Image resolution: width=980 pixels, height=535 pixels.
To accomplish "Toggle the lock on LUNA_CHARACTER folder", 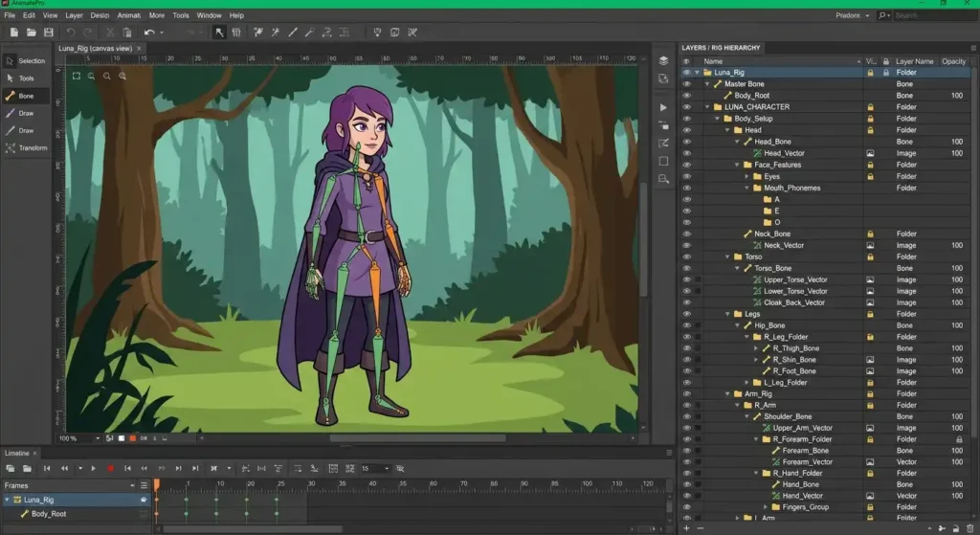I will (870, 107).
